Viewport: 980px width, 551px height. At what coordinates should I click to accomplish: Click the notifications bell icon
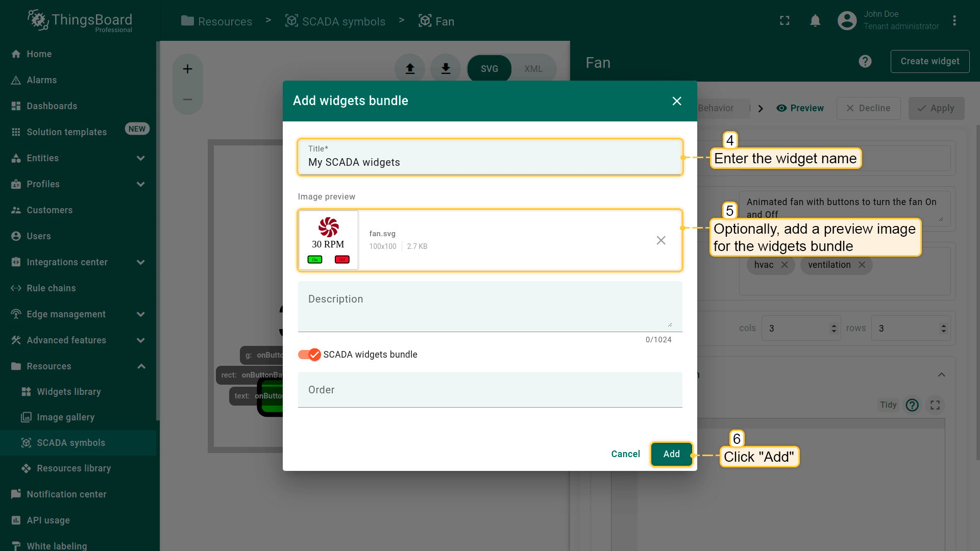click(815, 20)
